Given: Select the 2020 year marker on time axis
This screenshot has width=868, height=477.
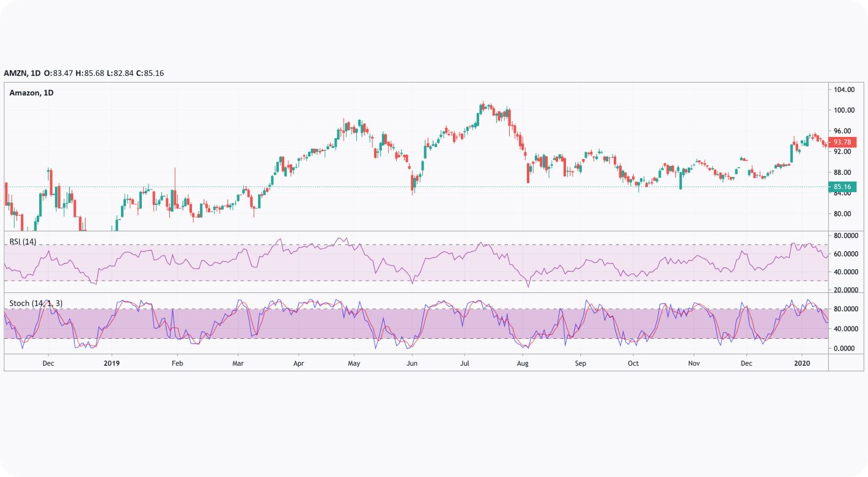Looking at the screenshot, I should click(802, 363).
